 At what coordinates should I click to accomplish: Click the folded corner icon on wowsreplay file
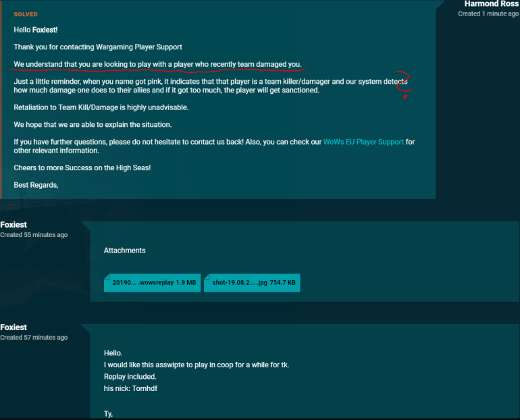(107, 276)
